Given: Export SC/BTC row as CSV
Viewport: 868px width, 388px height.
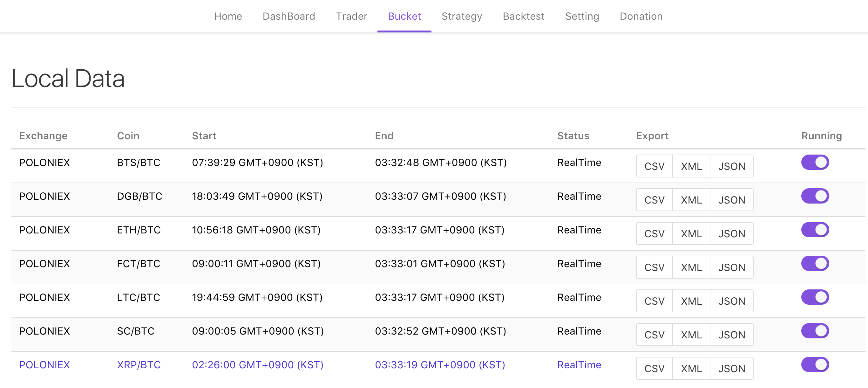Looking at the screenshot, I should [x=654, y=335].
